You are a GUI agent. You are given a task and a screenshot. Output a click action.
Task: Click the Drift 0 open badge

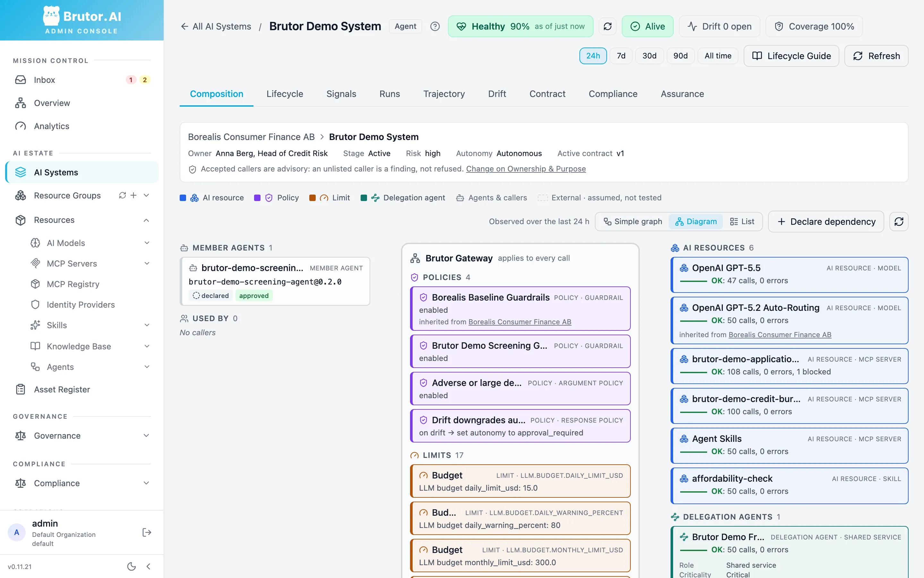click(719, 26)
